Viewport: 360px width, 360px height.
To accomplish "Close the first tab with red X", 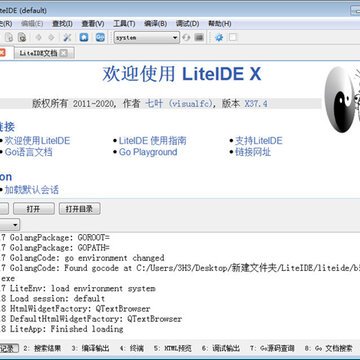I will point(2,53).
